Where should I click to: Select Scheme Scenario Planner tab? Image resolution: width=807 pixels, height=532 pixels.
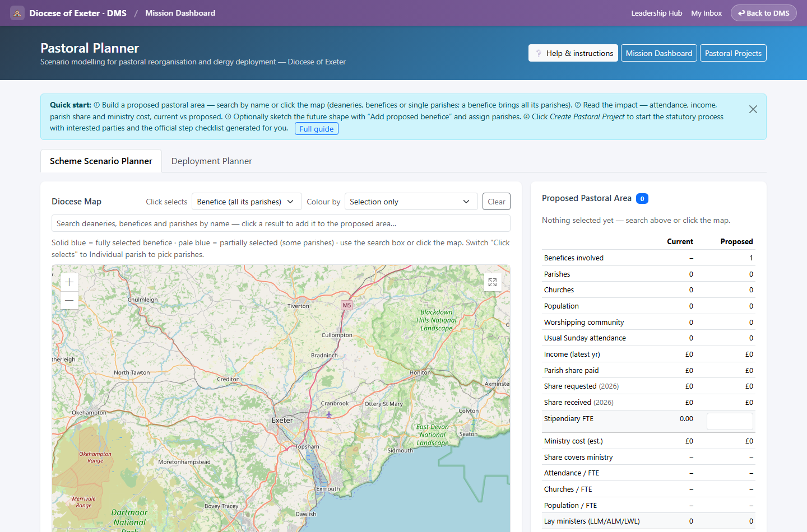(x=101, y=161)
